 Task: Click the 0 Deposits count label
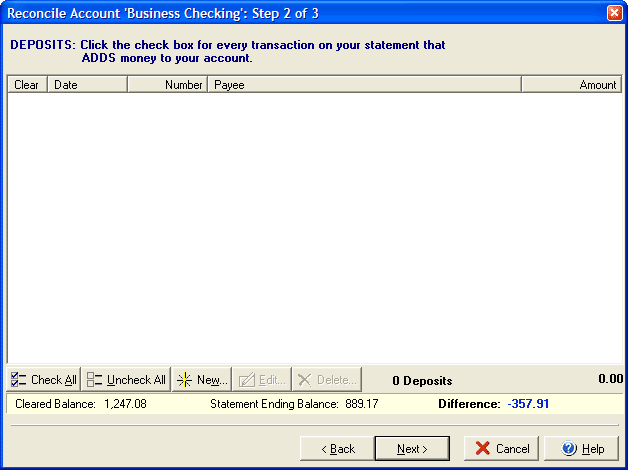[422, 381]
